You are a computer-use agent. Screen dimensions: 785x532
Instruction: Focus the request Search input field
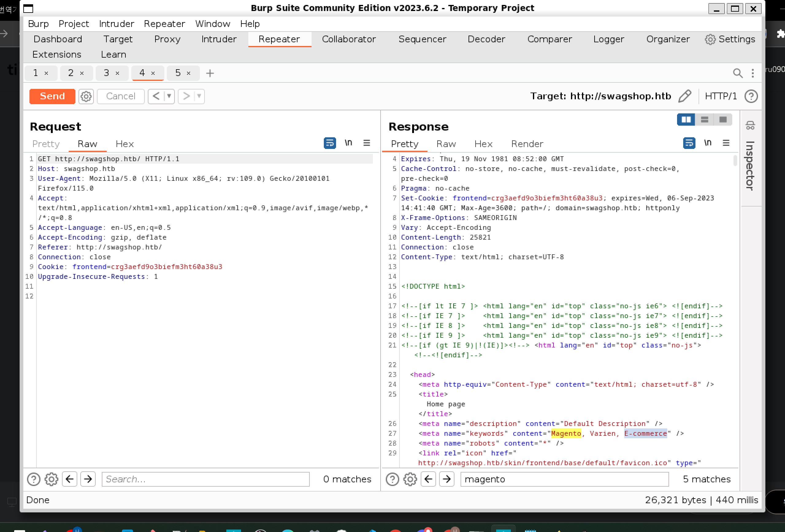click(x=205, y=479)
